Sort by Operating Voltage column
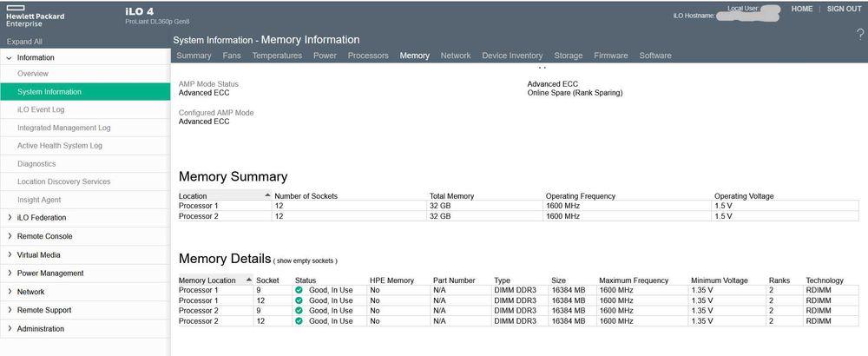Image resolution: width=868 pixels, height=356 pixels. (x=744, y=196)
